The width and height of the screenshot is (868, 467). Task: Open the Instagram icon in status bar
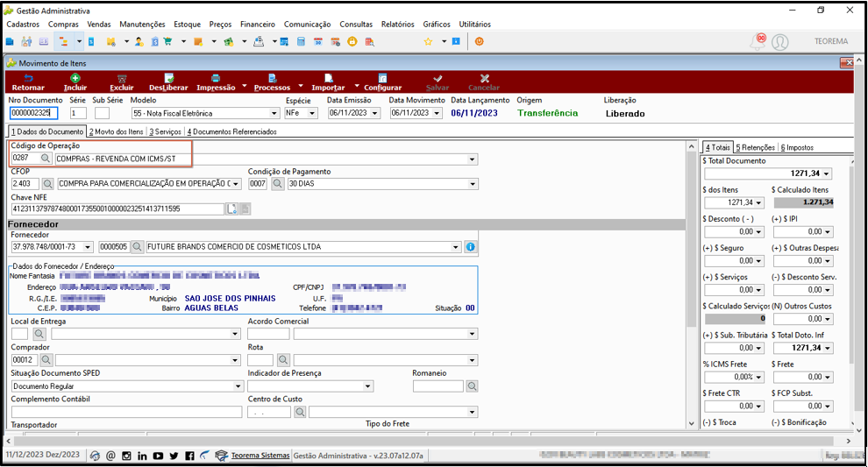point(126,456)
